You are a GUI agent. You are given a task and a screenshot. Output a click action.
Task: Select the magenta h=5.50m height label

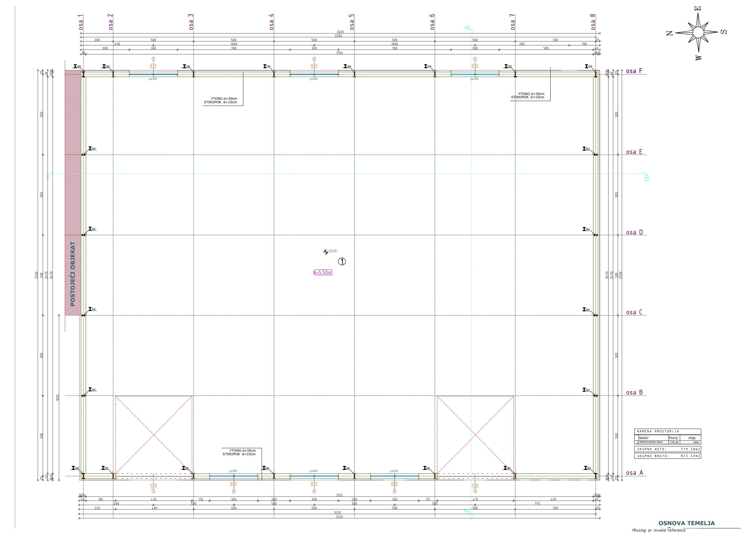pyautogui.click(x=323, y=272)
